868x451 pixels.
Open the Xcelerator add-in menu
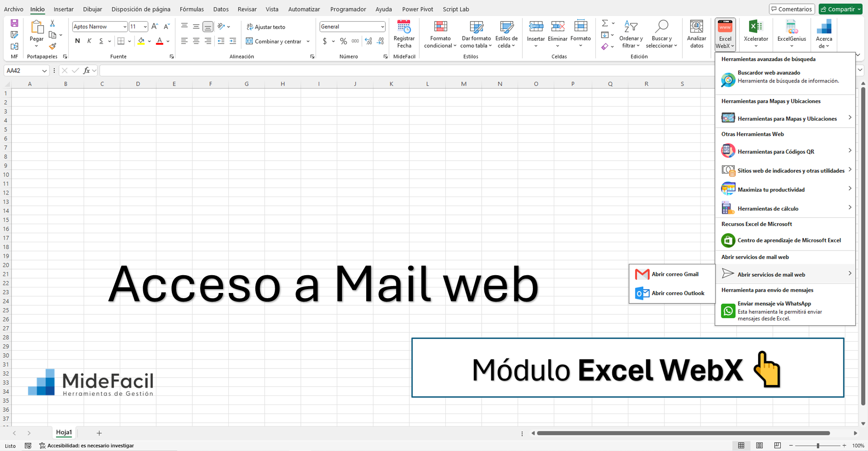(x=756, y=34)
